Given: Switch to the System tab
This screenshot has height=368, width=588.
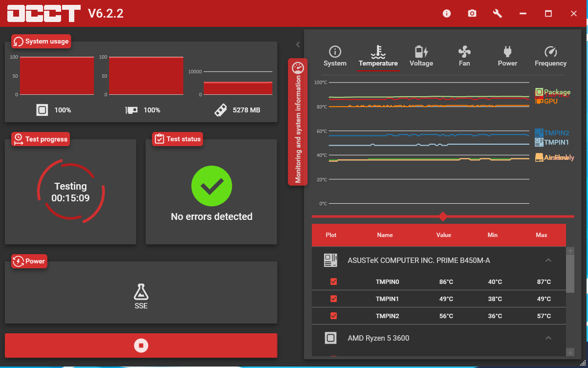Looking at the screenshot, I should (x=335, y=57).
